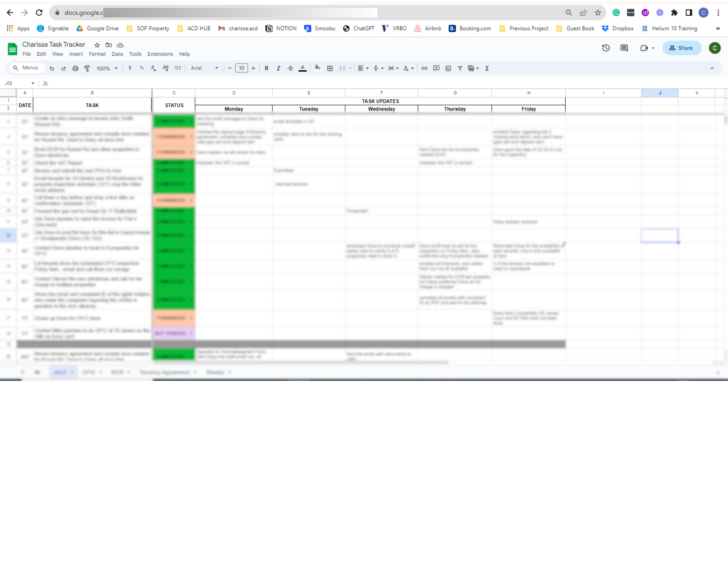Open the 100% zoom dropdown

click(107, 68)
